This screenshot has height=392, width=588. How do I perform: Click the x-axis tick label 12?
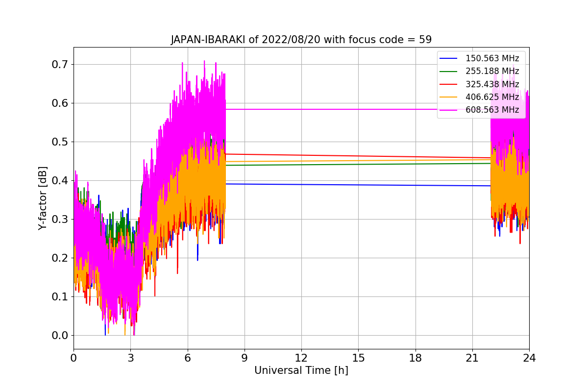tap(301, 358)
